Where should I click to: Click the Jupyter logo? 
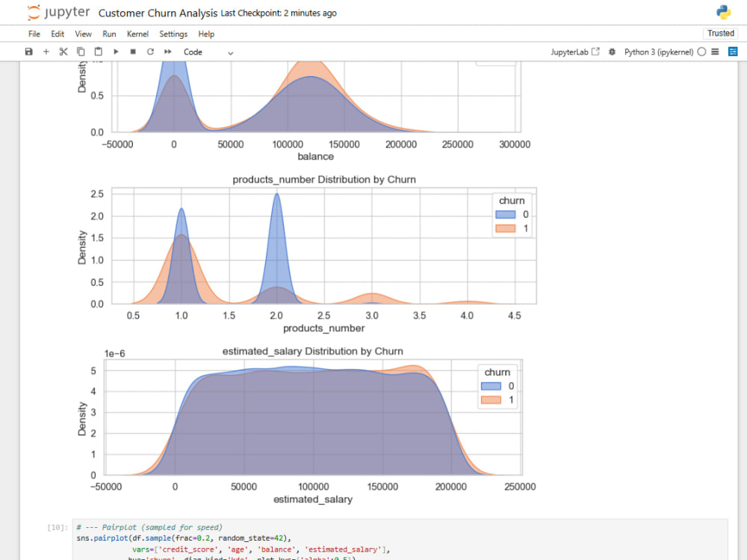(x=58, y=13)
